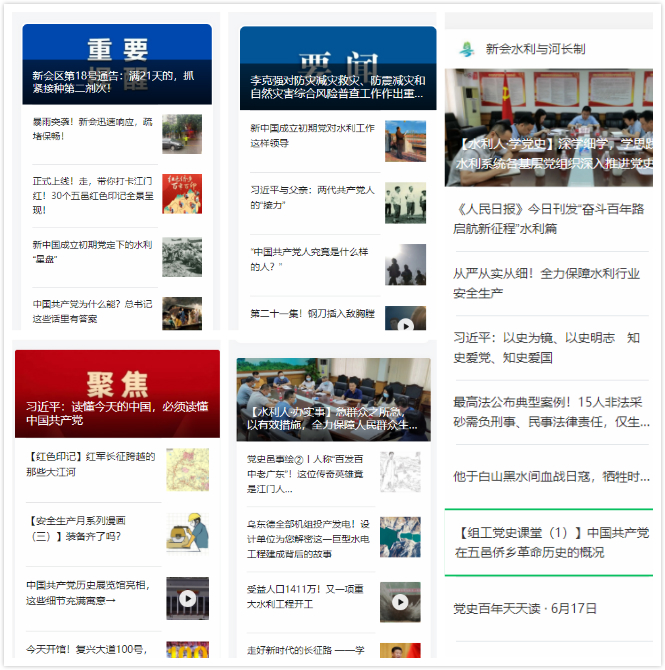Play the 第二十一集 钢刀插入敌胸膛 video

tap(405, 322)
